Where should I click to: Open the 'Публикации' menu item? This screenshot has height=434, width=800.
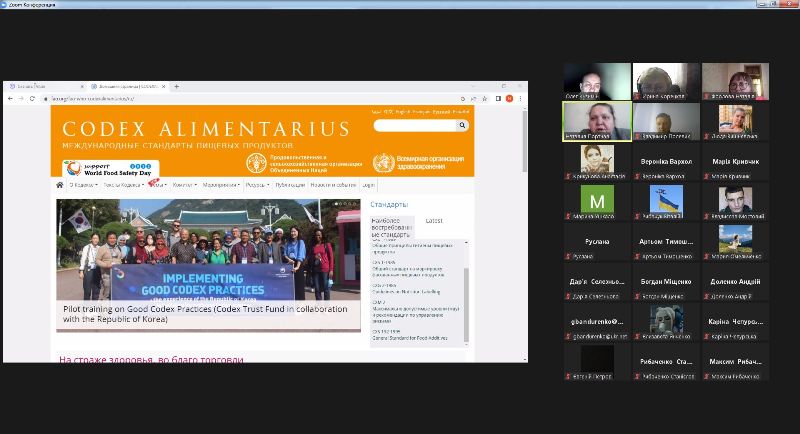(289, 185)
